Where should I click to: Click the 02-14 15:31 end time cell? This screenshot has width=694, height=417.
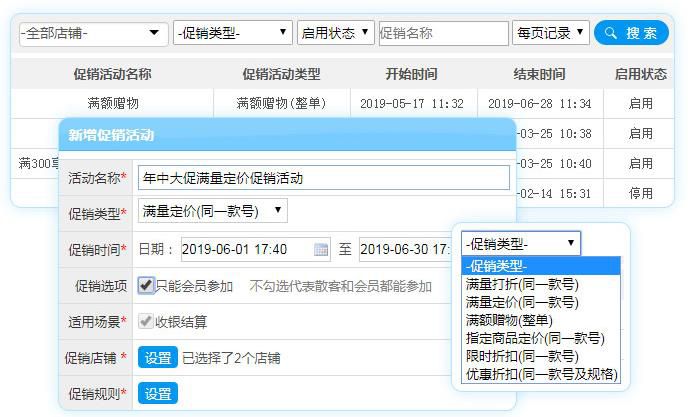(x=560, y=193)
